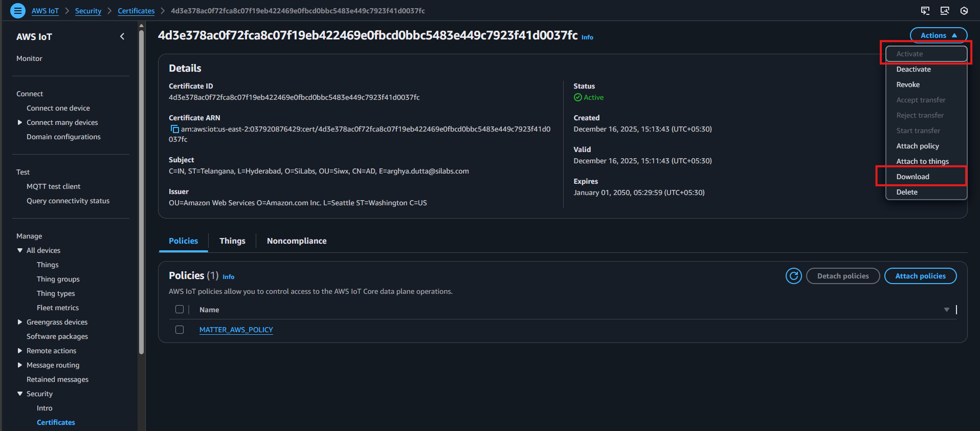Expand Connect many devices

[x=20, y=122]
